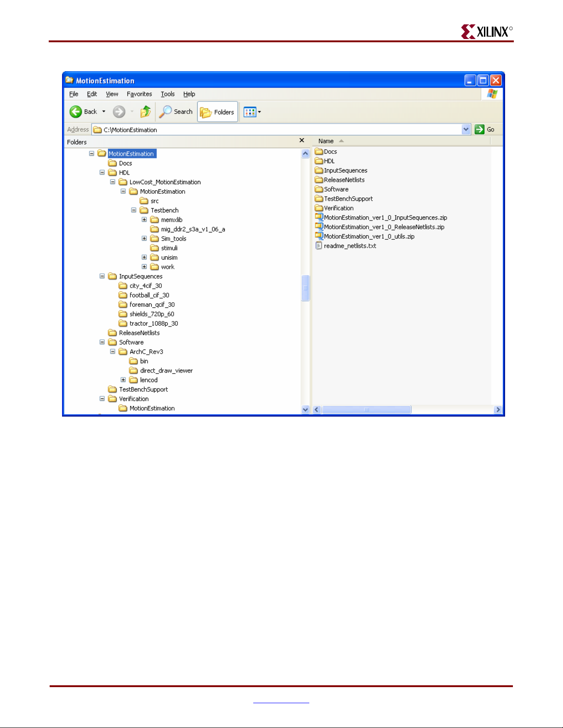Toggle the Folders pane button

217,112
